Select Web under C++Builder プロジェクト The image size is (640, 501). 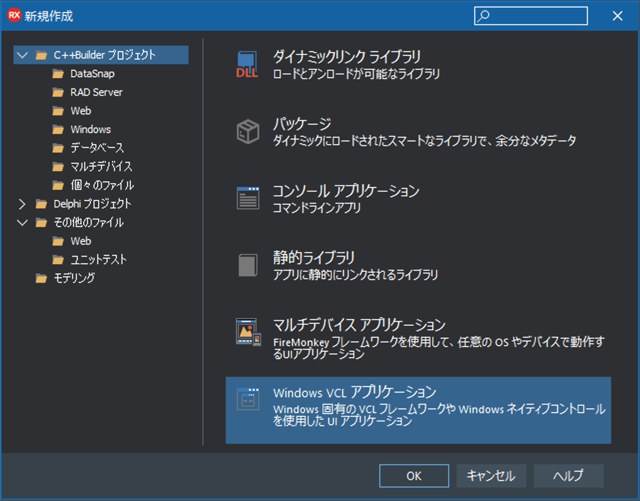tap(81, 111)
